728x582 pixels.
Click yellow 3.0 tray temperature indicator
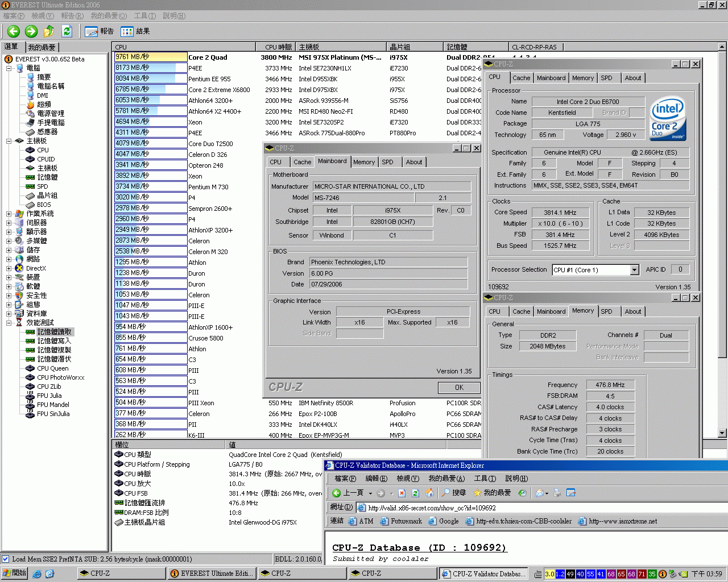pos(549,574)
